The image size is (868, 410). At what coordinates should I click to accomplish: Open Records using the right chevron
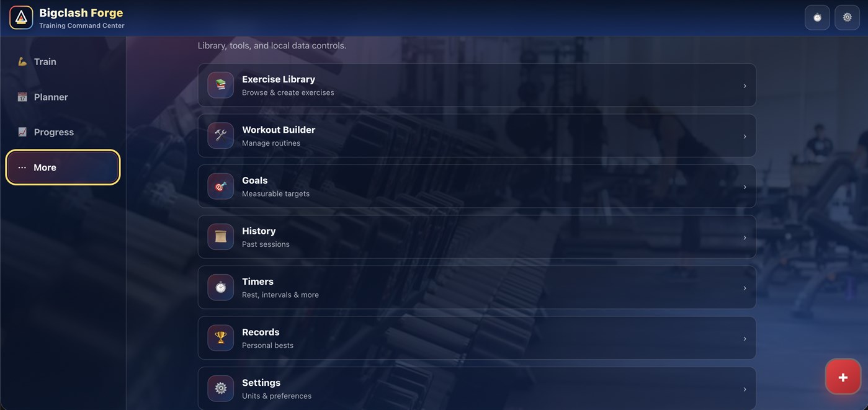point(745,339)
